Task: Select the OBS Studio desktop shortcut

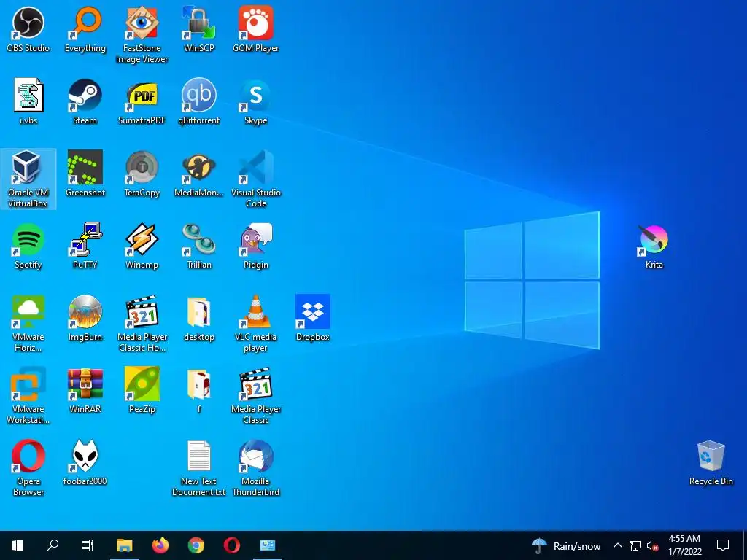Action: click(x=28, y=29)
